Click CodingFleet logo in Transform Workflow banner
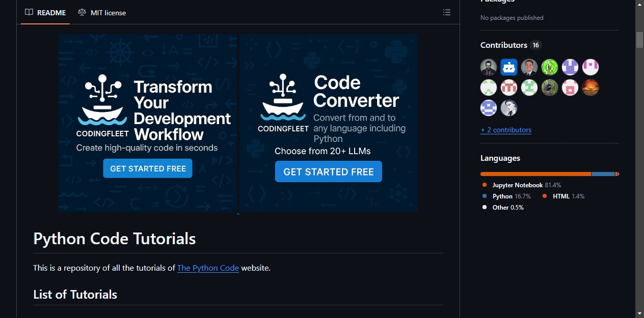This screenshot has width=644, height=318. (x=102, y=106)
